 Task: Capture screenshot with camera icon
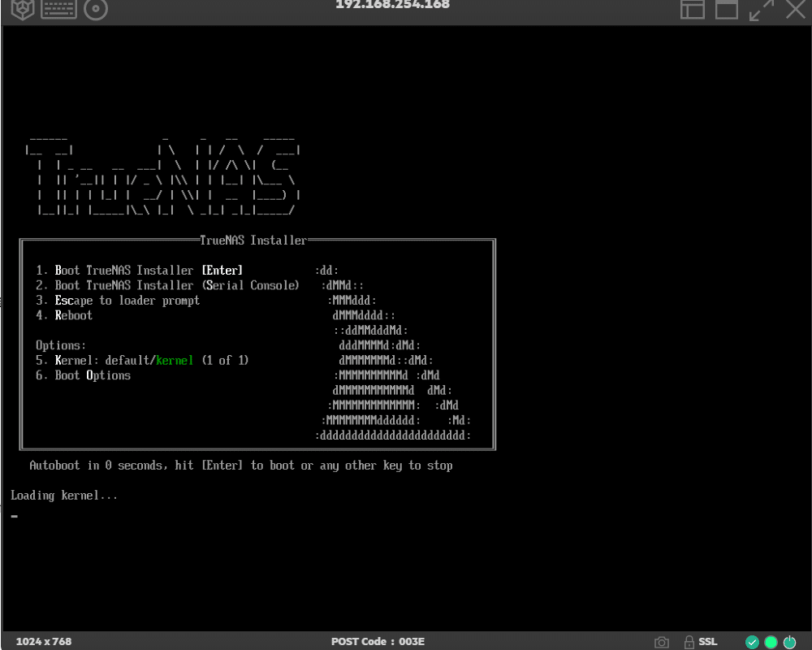(x=661, y=642)
